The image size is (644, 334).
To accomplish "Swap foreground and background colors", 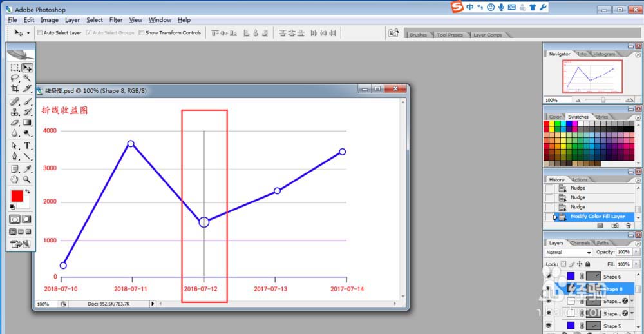I will pyautogui.click(x=28, y=192).
